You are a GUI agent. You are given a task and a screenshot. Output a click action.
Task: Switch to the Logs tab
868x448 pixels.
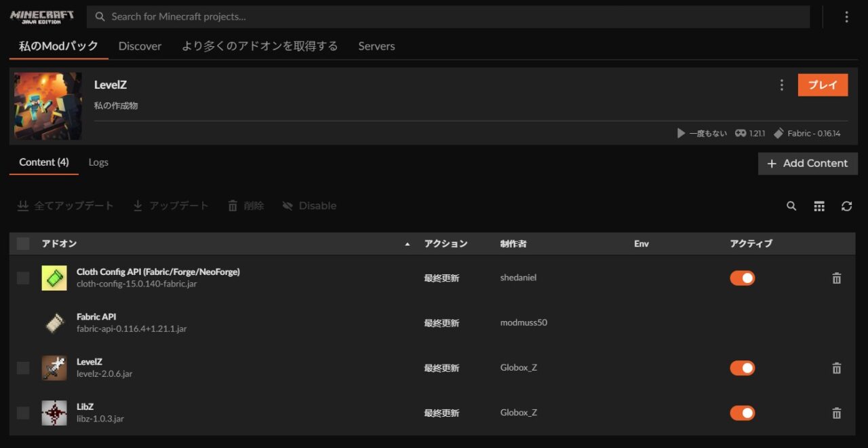tap(98, 162)
